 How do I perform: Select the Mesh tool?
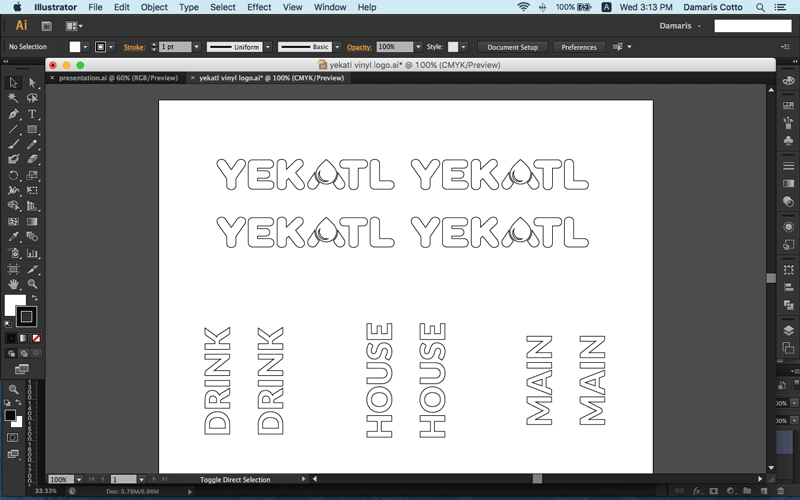(x=13, y=221)
